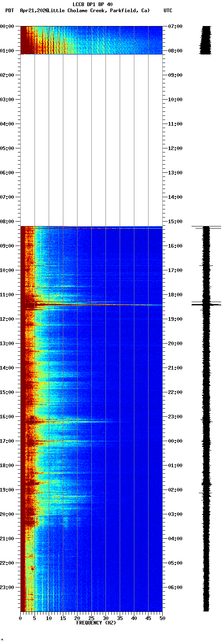Pick the 10 Hz frequency tick label

coord(49,618)
